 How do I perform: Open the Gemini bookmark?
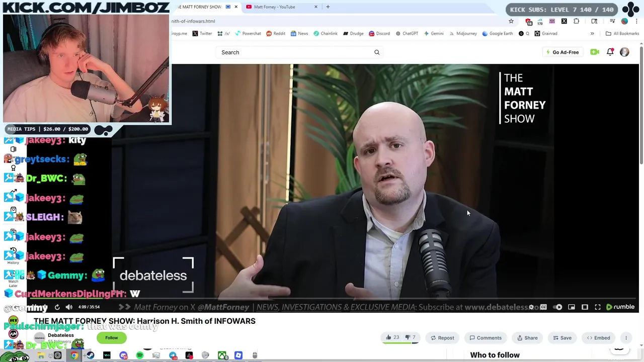pyautogui.click(x=434, y=34)
